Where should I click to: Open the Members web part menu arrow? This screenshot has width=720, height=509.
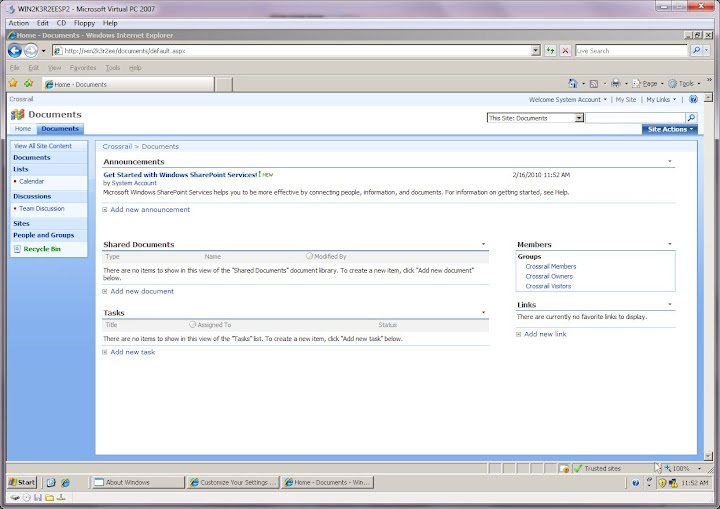pyautogui.click(x=669, y=244)
